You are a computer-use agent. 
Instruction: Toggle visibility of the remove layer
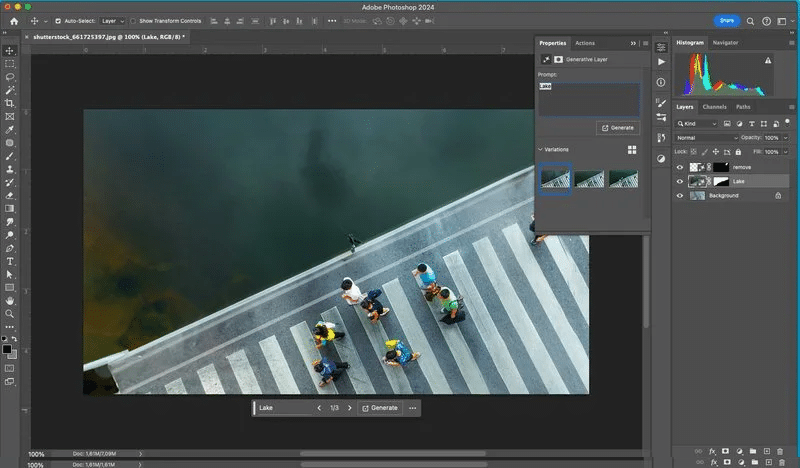tap(680, 167)
